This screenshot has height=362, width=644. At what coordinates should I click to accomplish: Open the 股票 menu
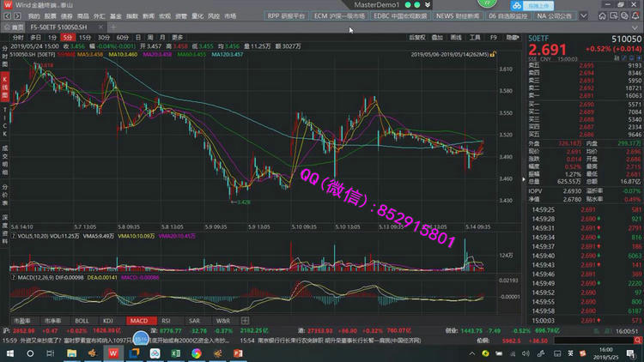[x=51, y=15]
